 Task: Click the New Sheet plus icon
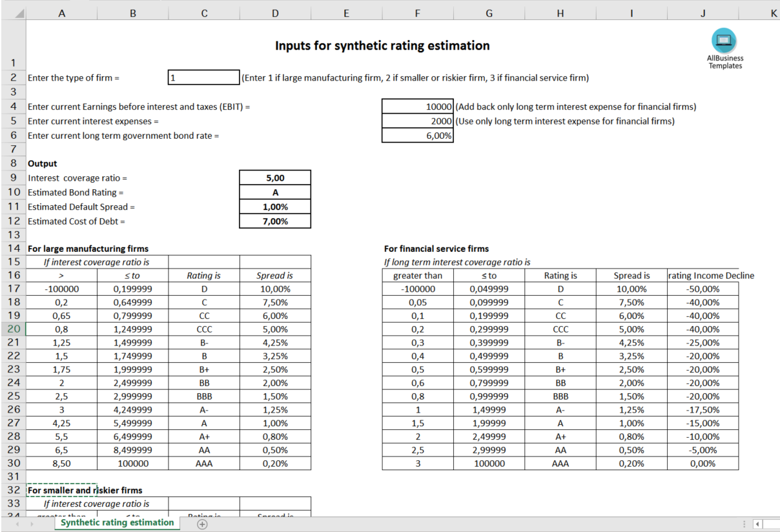202,524
